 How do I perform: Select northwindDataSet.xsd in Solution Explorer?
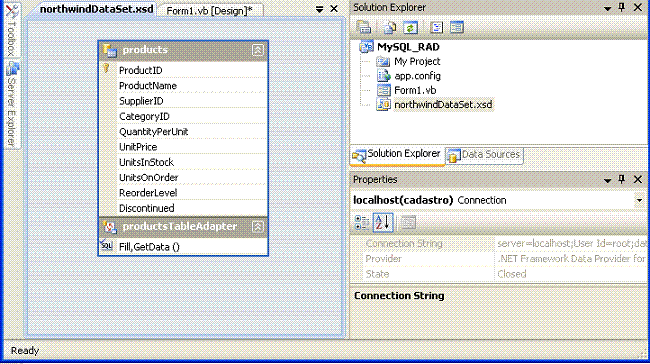443,104
